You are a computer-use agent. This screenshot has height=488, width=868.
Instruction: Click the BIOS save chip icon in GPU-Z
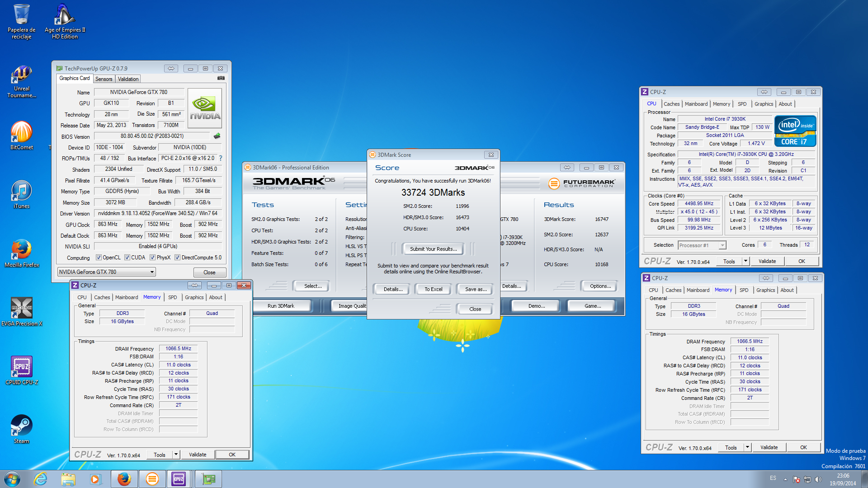(217, 136)
